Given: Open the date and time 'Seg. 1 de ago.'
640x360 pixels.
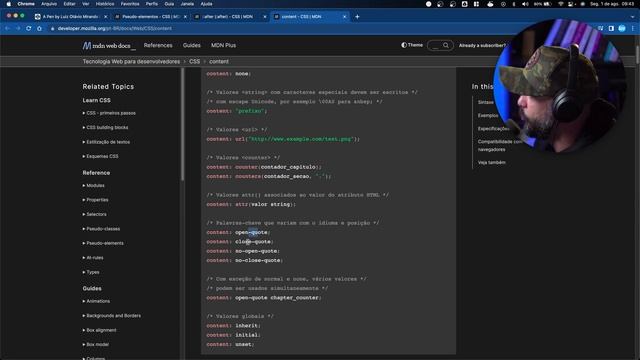Looking at the screenshot, I should pos(611,4).
